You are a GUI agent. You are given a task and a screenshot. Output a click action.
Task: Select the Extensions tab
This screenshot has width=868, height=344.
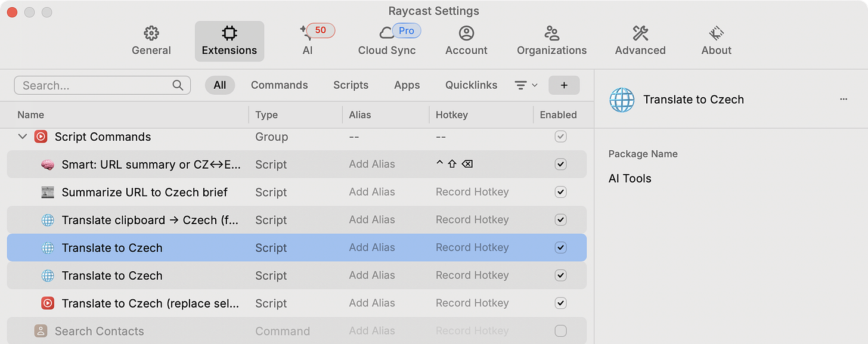click(x=230, y=41)
